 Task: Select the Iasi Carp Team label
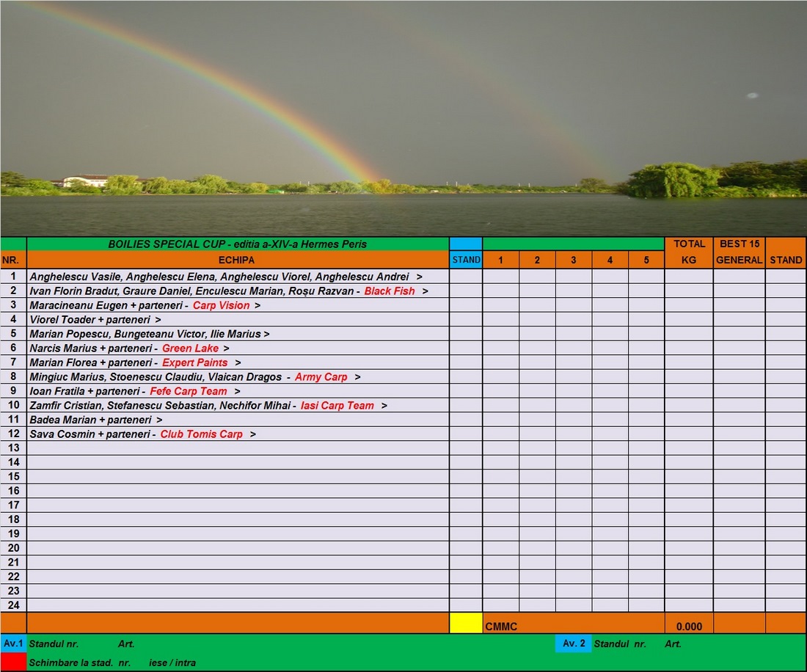coord(337,406)
